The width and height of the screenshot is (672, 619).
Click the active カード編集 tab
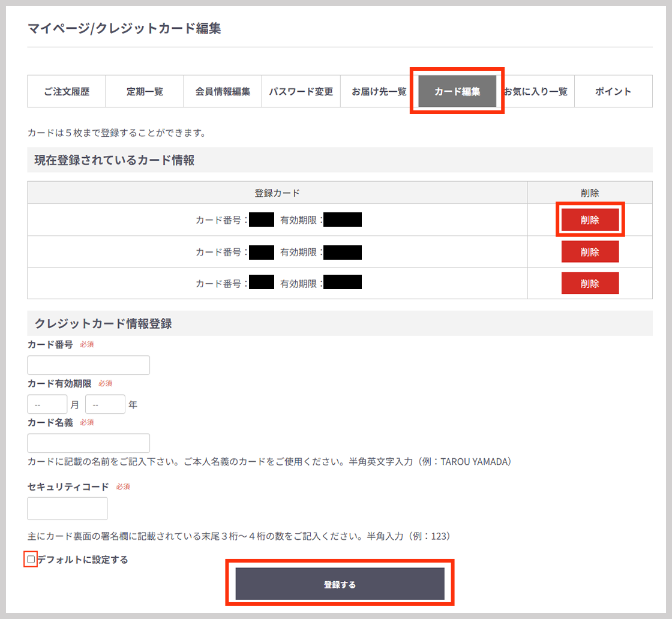[x=457, y=92]
